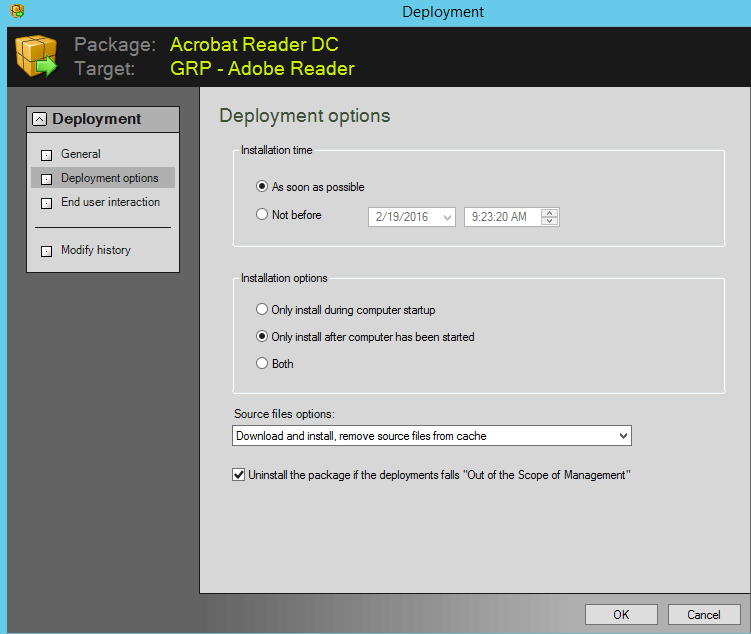Viewport: 751px width, 634px height.
Task: Select the Both installation option
Action: 262,363
